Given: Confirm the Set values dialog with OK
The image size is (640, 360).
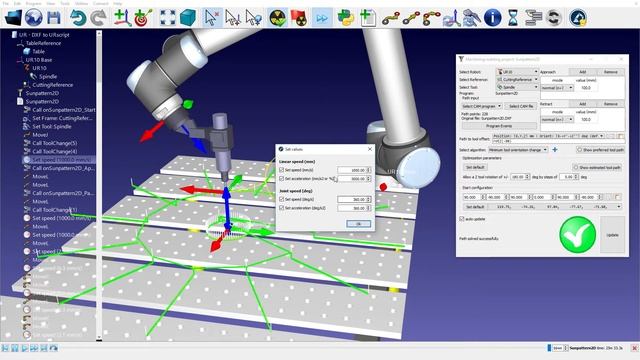Looking at the screenshot, I should (x=358, y=224).
